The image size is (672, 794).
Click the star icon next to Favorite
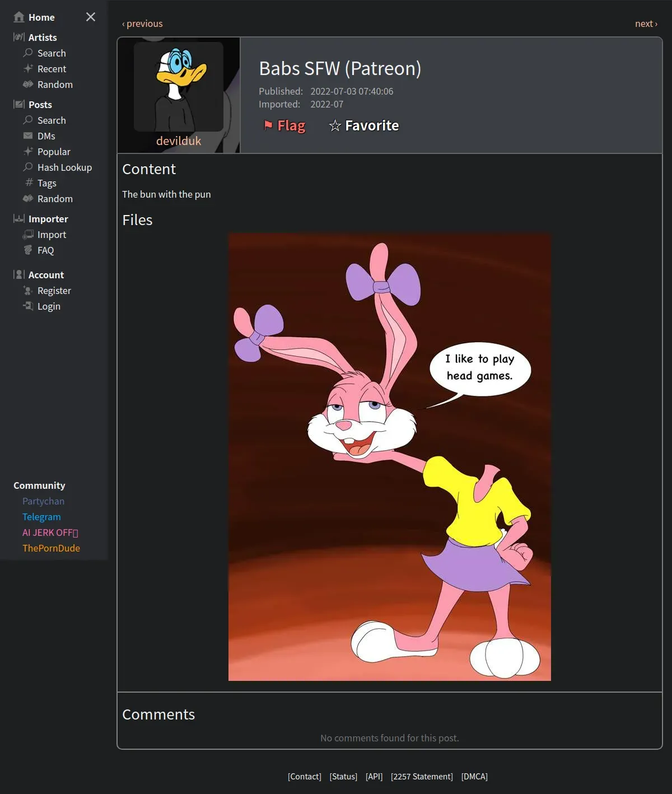click(335, 125)
